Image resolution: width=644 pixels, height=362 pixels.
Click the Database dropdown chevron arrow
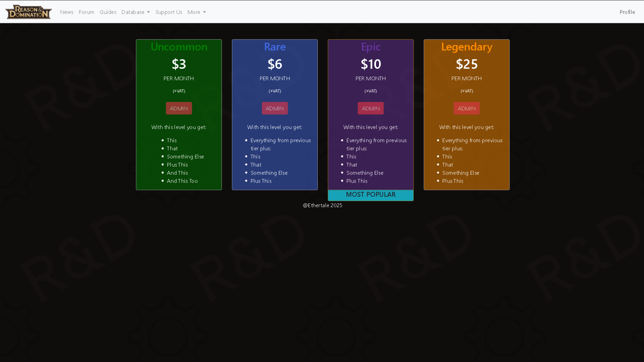pos(148,12)
